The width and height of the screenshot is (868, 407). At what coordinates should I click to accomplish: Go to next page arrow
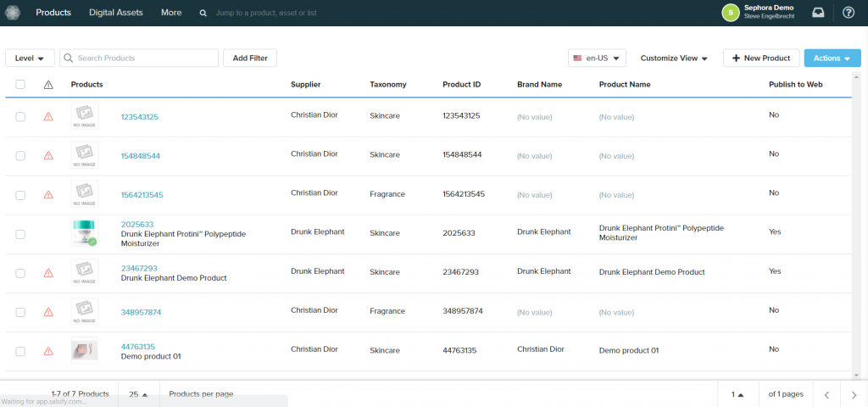[x=854, y=395]
